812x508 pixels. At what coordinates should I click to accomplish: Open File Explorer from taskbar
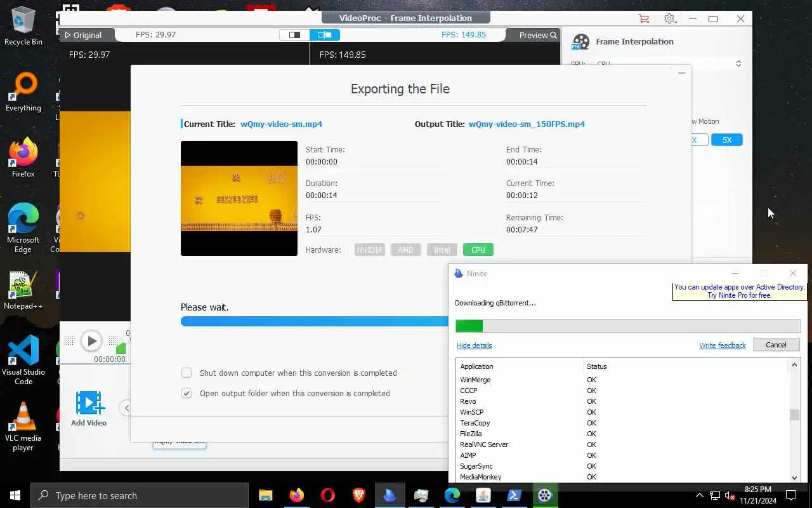click(x=265, y=495)
